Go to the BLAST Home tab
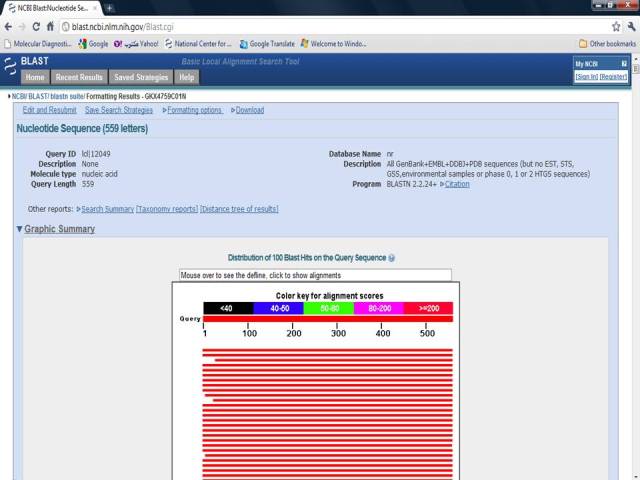Viewport: 640px width, 480px height. [35, 77]
